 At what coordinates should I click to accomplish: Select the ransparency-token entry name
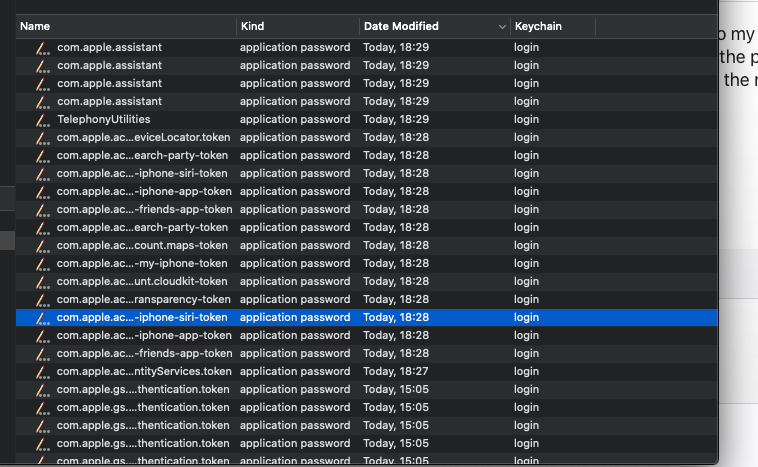143,299
